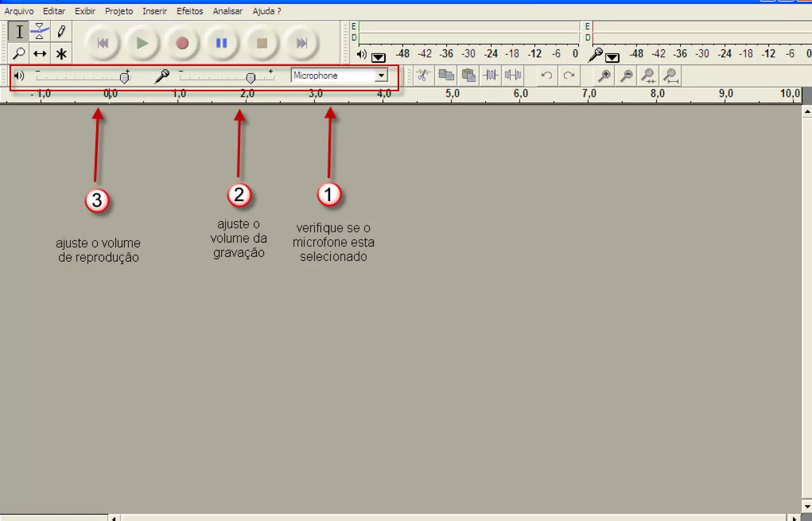Click the Trim outside selection icon
This screenshot has width=812, height=521.
pos(490,75)
